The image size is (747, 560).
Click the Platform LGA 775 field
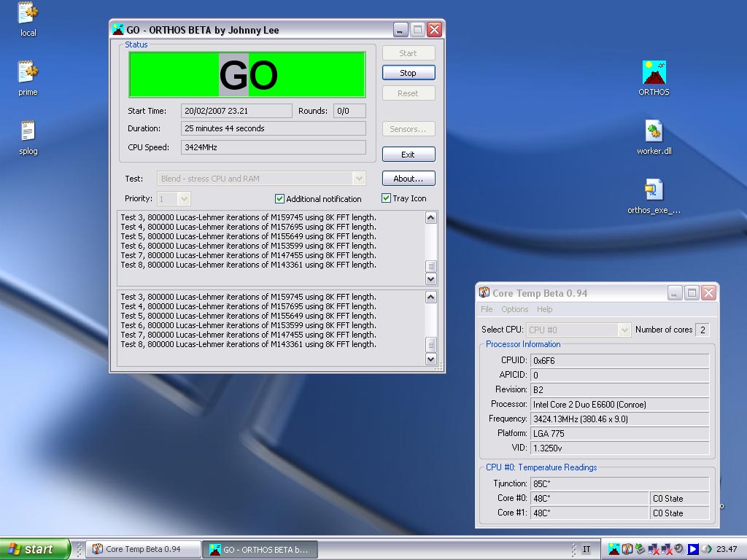[619, 433]
